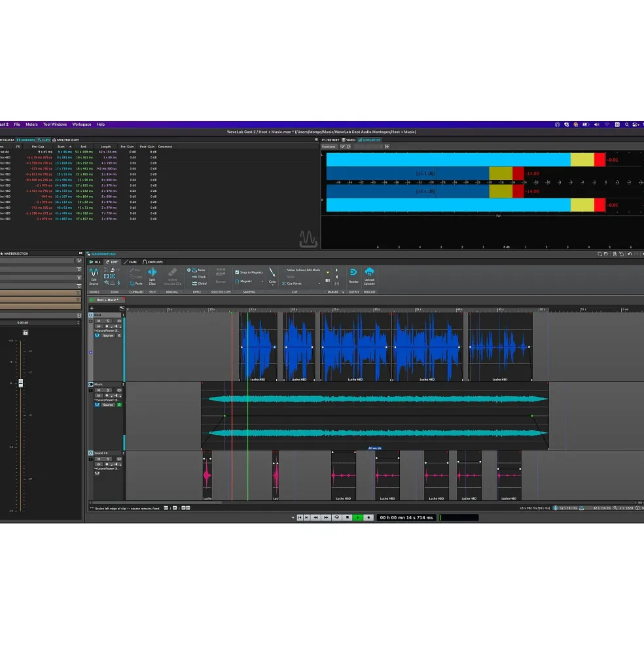The width and height of the screenshot is (644, 645).
Task: Open the File tab in Audio Montage
Action: (95, 262)
